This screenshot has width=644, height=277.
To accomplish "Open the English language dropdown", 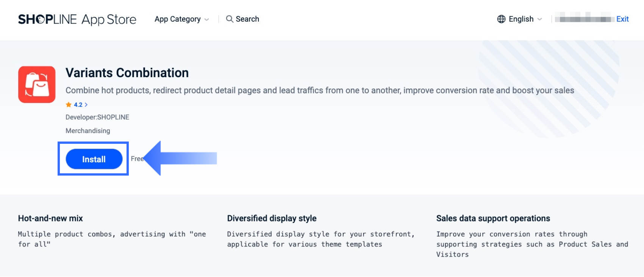I will (521, 19).
